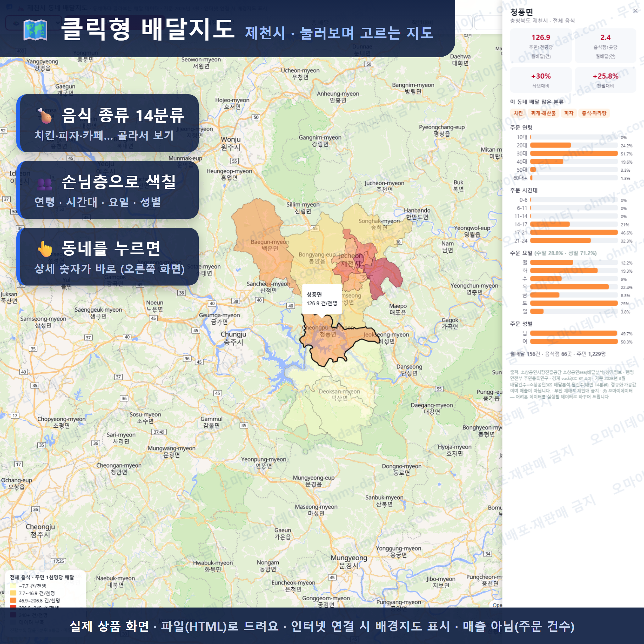Select the 피자 category tag
The width and height of the screenshot is (644, 644).
coord(569,113)
